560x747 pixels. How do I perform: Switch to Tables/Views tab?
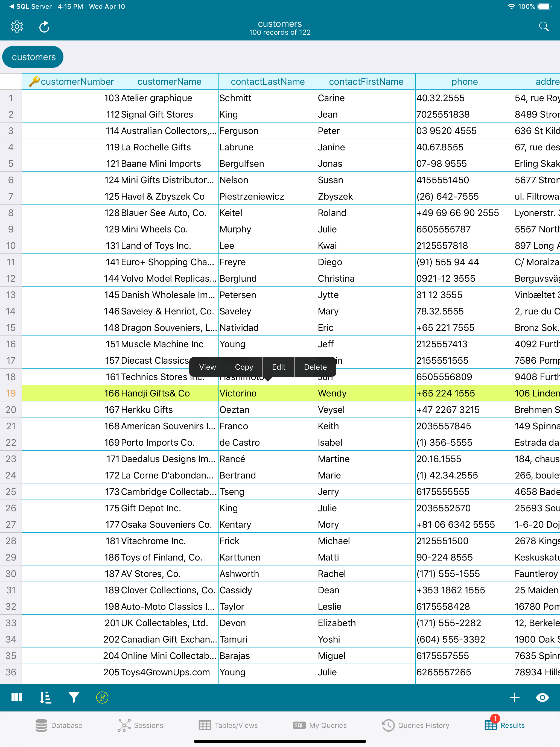coord(229,725)
